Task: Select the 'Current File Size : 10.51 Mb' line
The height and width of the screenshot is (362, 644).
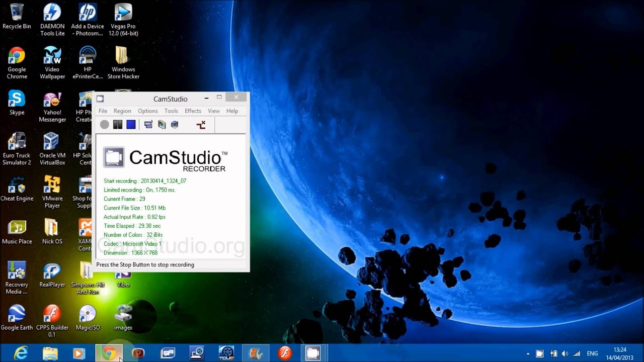Action: click(x=134, y=208)
